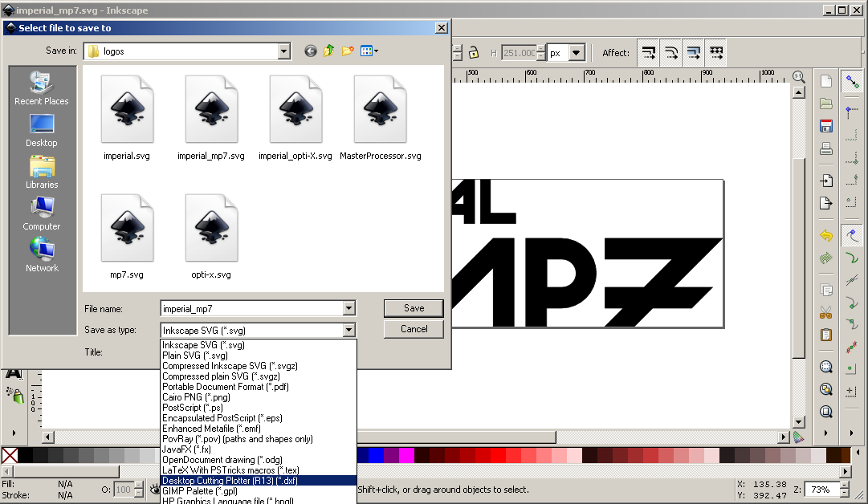Choose Desktop Cutting Plotter (R13) (*.dxf)
This screenshot has width=868, height=504.
coord(230,481)
